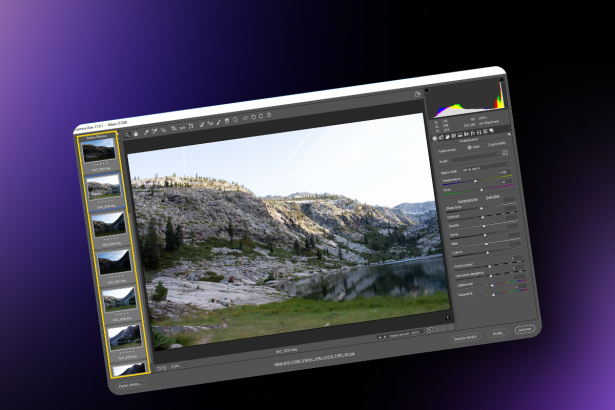615x410 pixels.
Task: Select the Crop tool
Action: (175, 128)
